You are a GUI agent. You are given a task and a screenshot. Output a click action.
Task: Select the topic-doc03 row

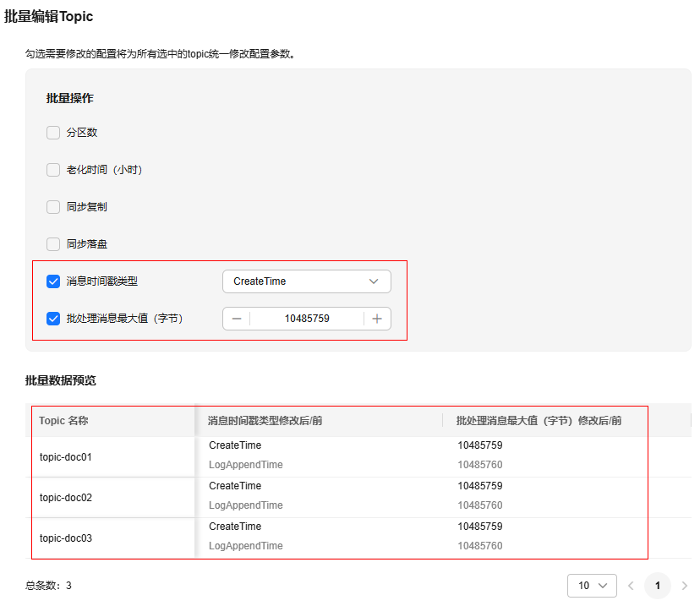[66, 538]
